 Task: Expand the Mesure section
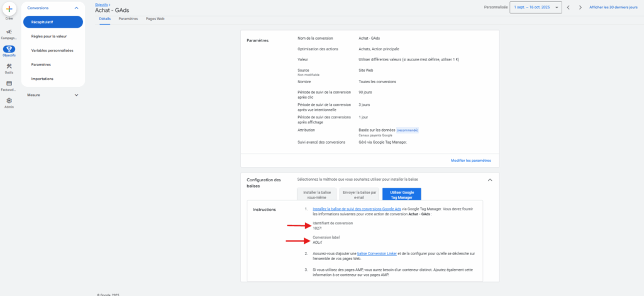[76, 95]
